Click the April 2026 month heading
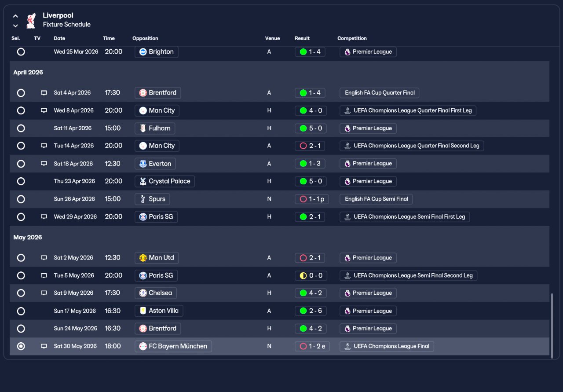 28,73
